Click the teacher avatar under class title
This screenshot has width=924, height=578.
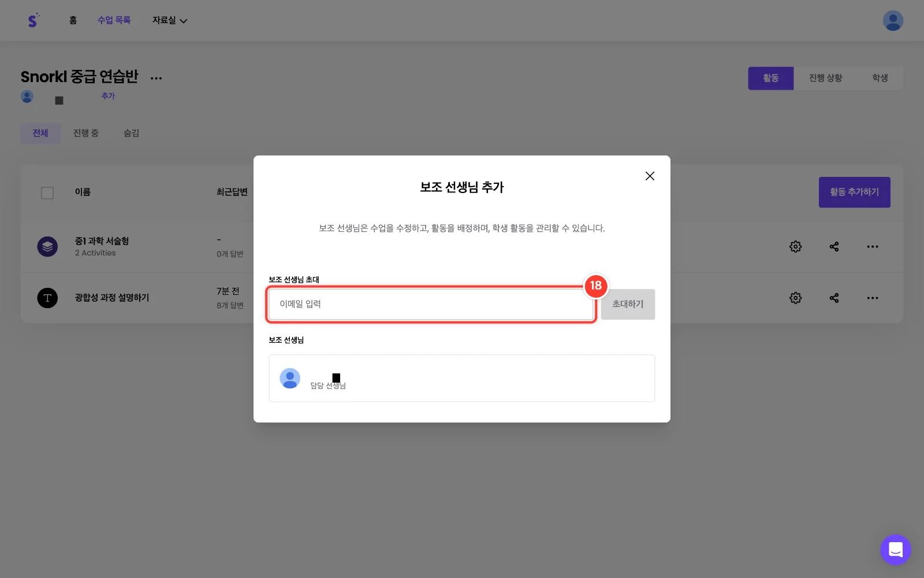[27, 97]
